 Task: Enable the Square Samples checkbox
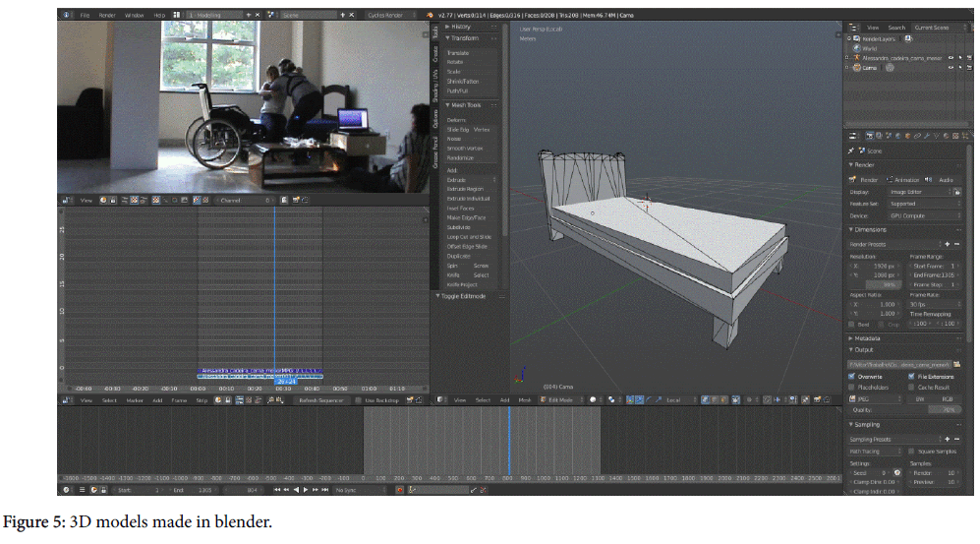(x=911, y=451)
